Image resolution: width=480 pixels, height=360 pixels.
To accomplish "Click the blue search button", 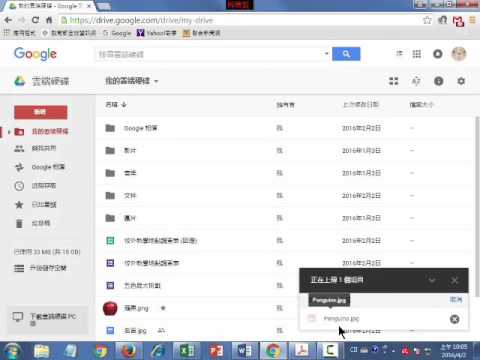I will (346, 54).
